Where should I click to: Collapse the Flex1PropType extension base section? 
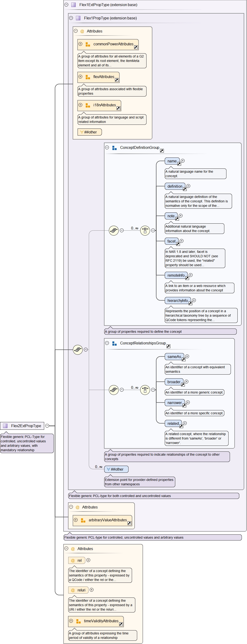coord(71,18)
